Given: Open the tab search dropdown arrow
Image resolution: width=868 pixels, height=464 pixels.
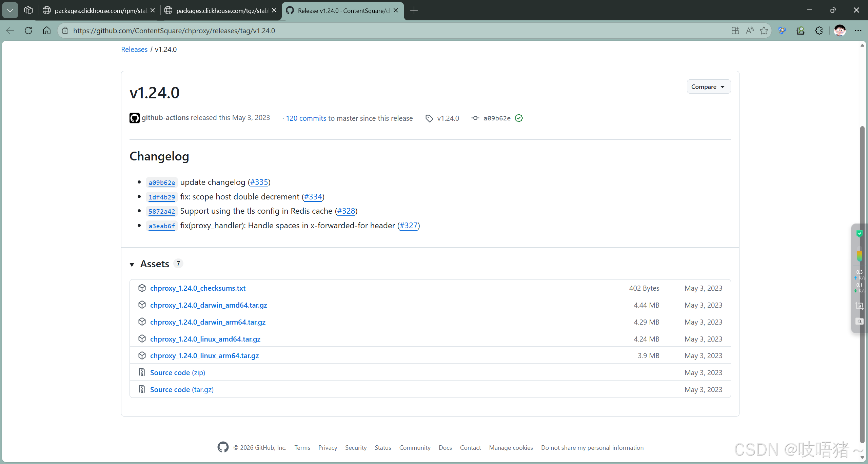Looking at the screenshot, I should tap(10, 10).
